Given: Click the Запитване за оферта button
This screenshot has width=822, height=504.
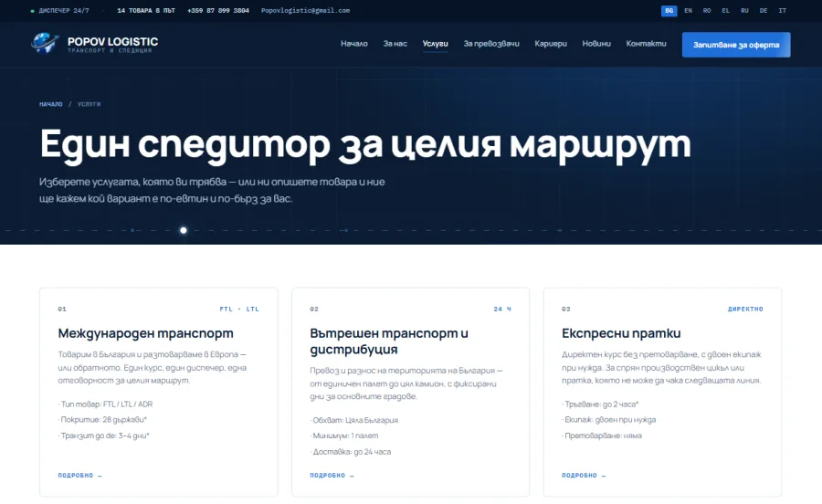Looking at the screenshot, I should click(736, 45).
